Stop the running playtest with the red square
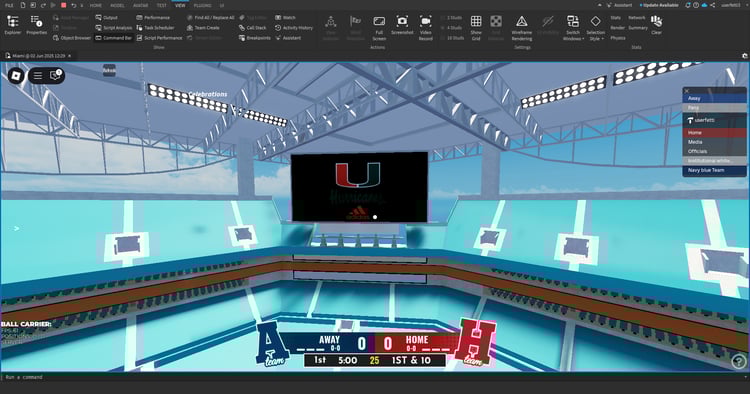The width and height of the screenshot is (750, 394). pos(64,5)
